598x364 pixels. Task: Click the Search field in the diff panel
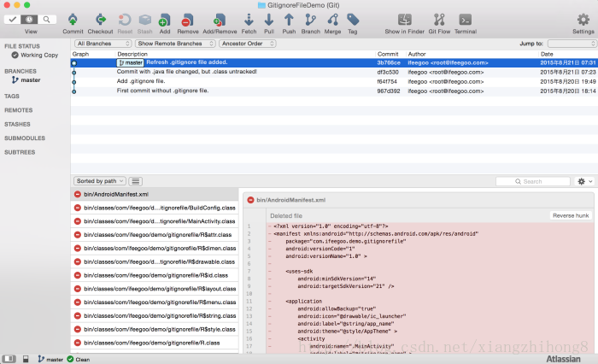pos(533,182)
